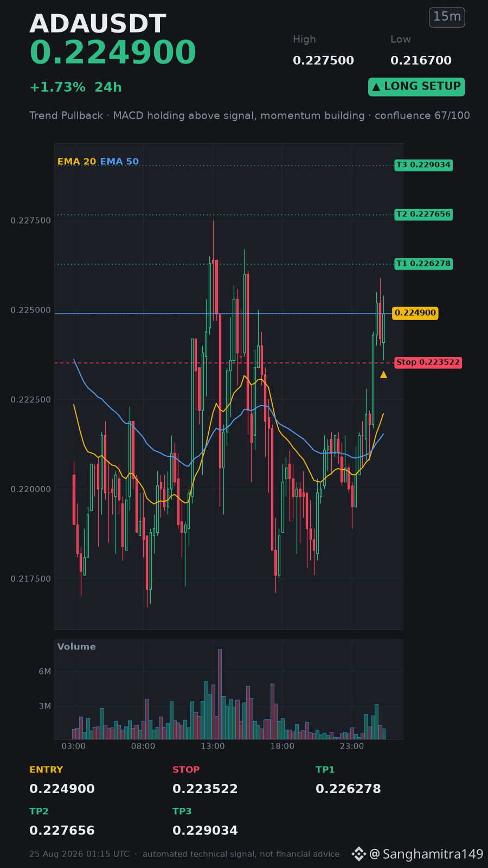
Task: Click the T2 0.227656 target tag
Action: [x=423, y=214]
